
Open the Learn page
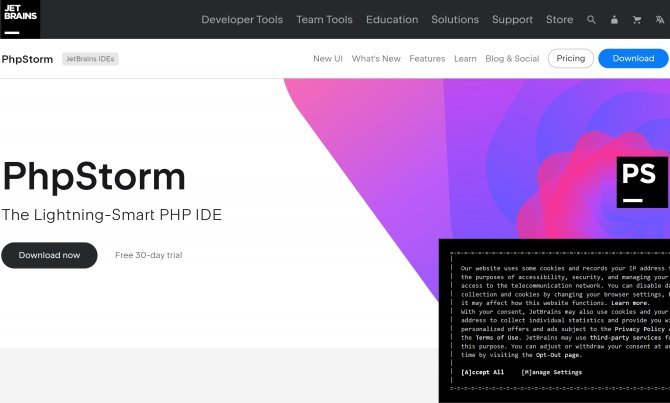point(465,59)
